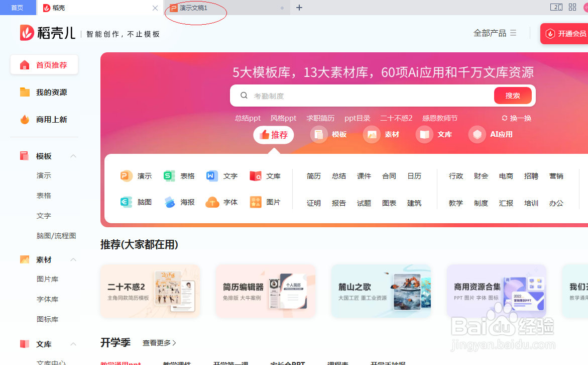The height and width of the screenshot is (365, 588).
Task: Select the 海报 poster icon
Action: [169, 202]
